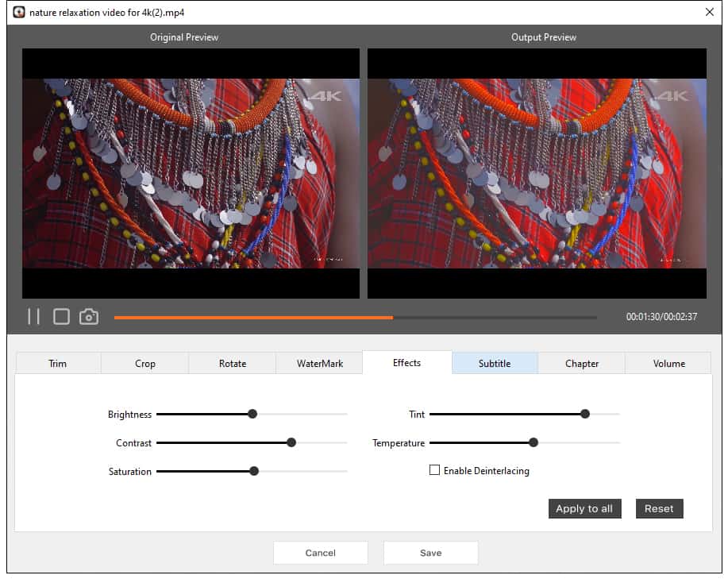Close the video editing window
Image resolution: width=728 pixels, height=579 pixels.
tap(709, 12)
